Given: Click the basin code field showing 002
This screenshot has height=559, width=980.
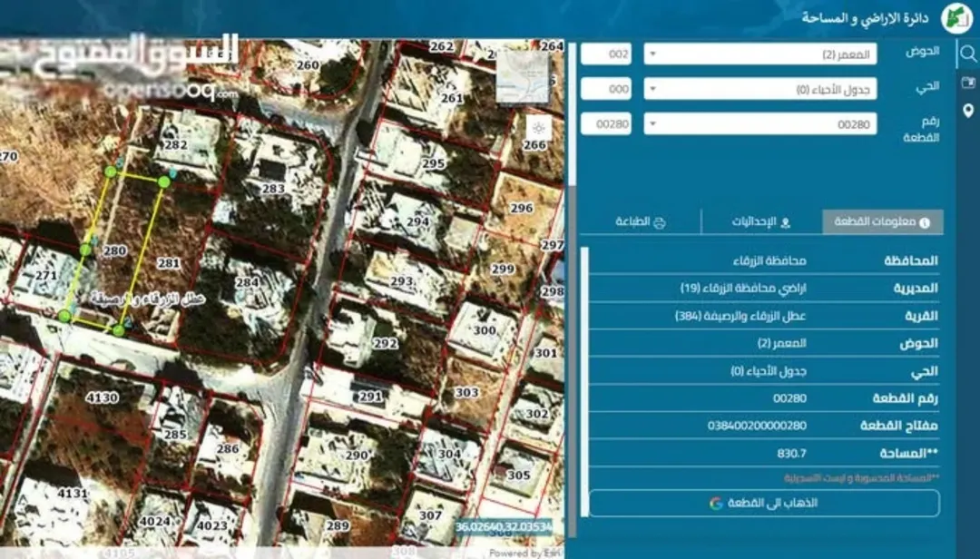Looking at the screenshot, I should click(x=605, y=54).
